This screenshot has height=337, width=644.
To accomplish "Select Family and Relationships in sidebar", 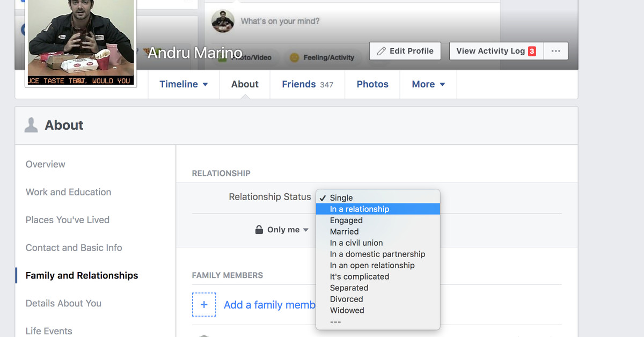I will click(82, 276).
